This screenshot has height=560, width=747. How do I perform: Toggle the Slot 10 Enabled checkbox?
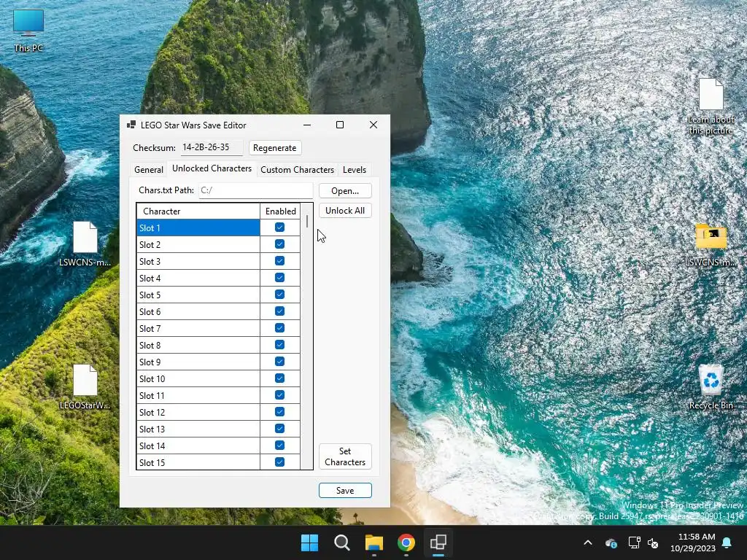[x=279, y=378]
